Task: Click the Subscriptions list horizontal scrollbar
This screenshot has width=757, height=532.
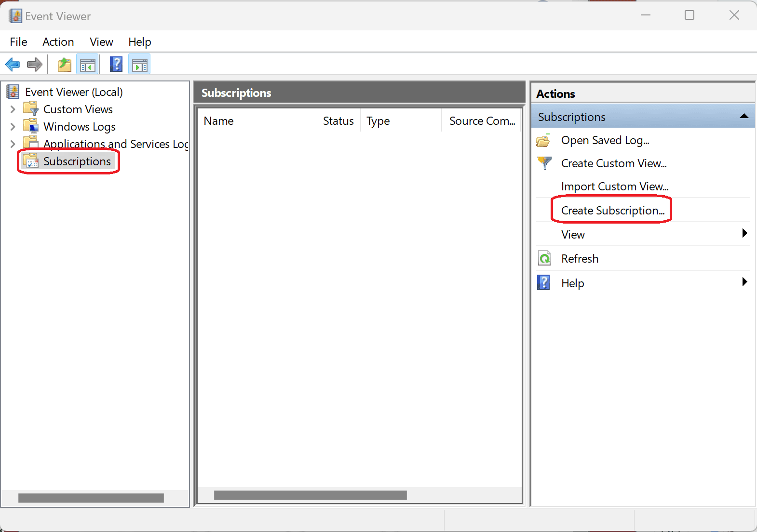Action: click(311, 495)
